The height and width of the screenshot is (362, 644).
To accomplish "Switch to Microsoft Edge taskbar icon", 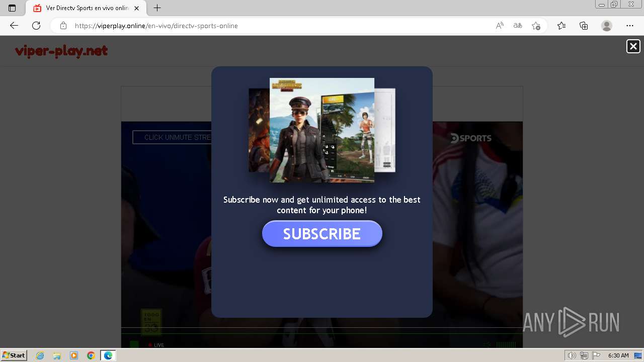I will pos(108,355).
